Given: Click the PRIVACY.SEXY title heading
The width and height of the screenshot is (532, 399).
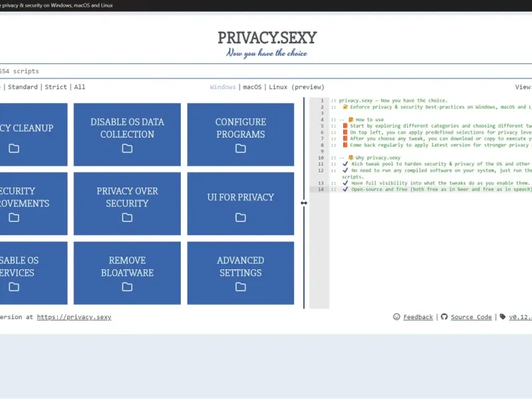Looking at the screenshot, I should [267, 38].
